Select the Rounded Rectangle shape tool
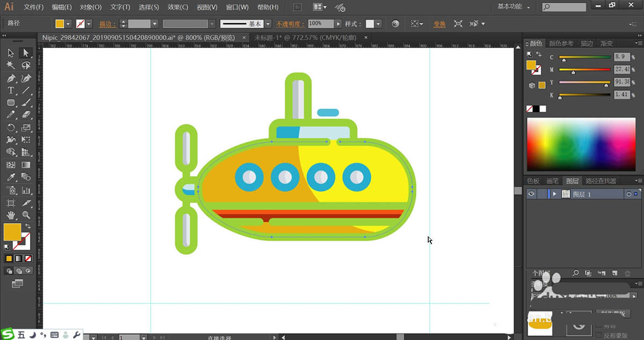The image size is (644, 340). [x=11, y=103]
